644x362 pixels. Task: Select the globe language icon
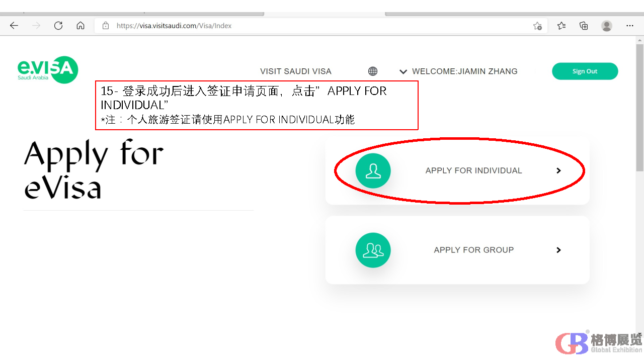[x=373, y=71]
